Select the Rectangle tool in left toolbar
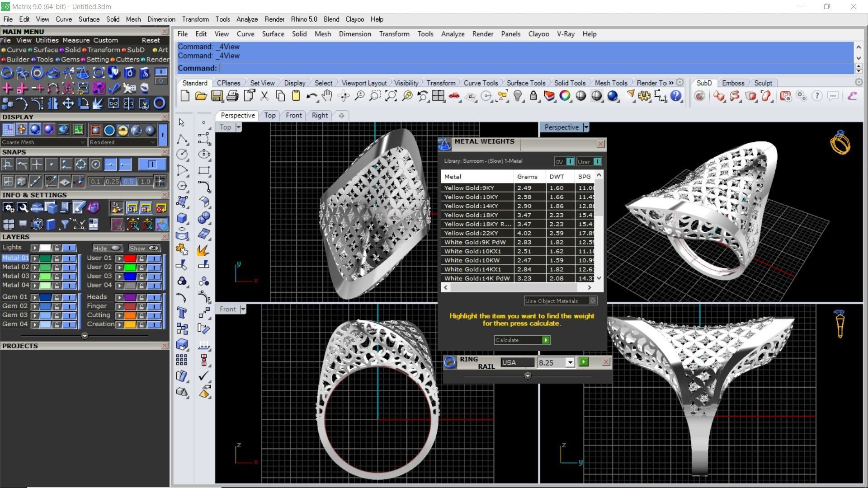 pyautogui.click(x=204, y=170)
